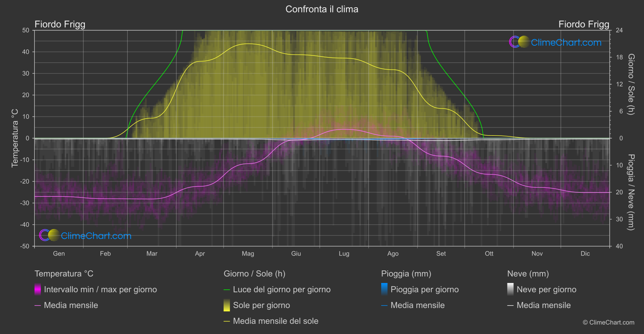
Task: Click the yellow 'Sole per giorno' legend icon
Action: (227, 305)
